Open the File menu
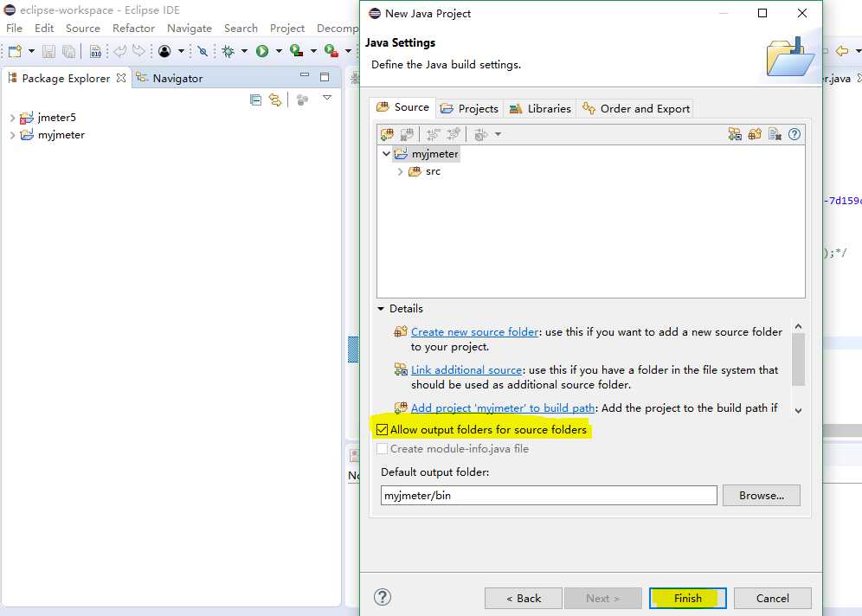 point(15,28)
